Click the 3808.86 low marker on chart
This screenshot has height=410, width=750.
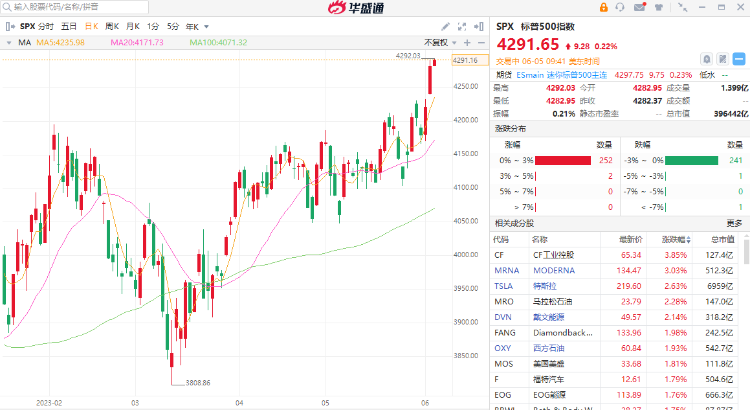[198, 383]
